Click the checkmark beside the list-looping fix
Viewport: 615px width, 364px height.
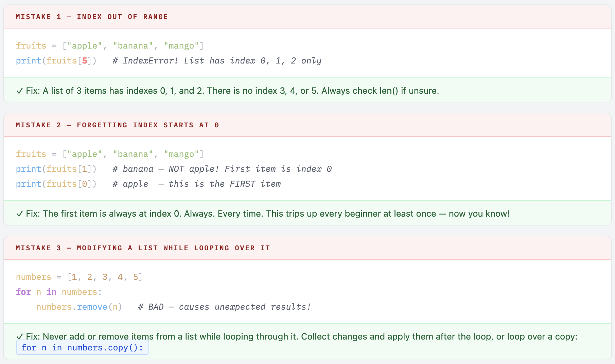point(19,337)
